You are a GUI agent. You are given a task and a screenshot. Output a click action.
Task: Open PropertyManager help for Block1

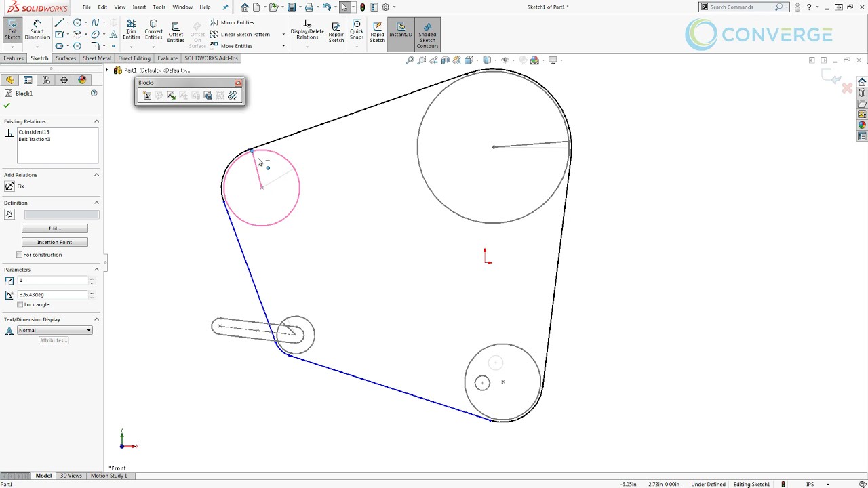pyautogui.click(x=94, y=93)
